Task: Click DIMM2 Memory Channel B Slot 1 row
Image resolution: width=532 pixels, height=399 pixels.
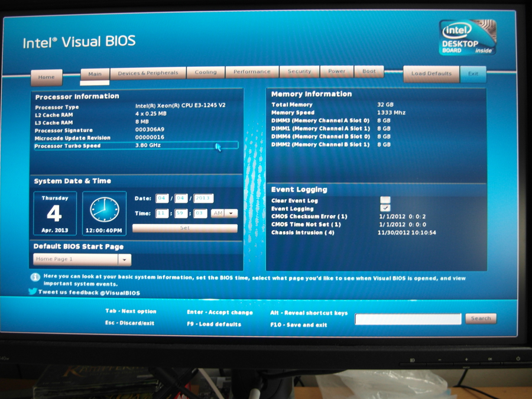Action: pyautogui.click(x=331, y=145)
